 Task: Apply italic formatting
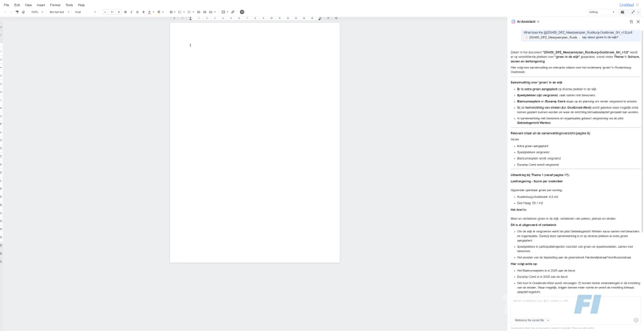131,12
